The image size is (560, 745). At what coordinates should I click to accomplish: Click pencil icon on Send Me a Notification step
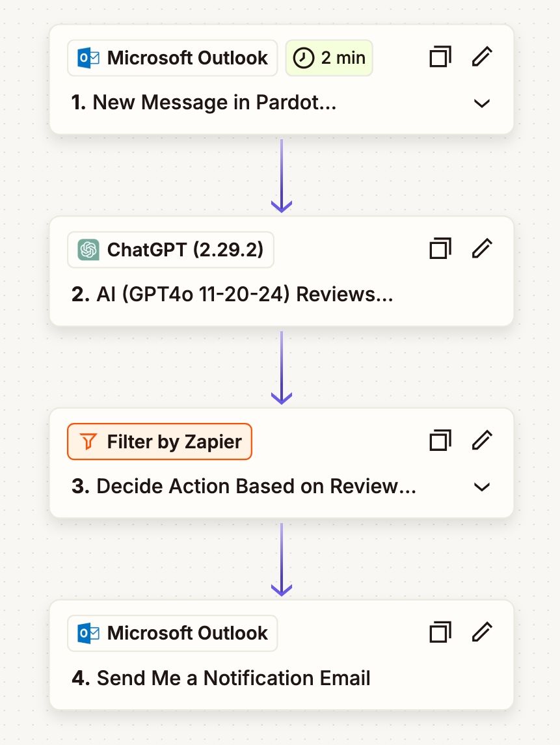point(482,632)
